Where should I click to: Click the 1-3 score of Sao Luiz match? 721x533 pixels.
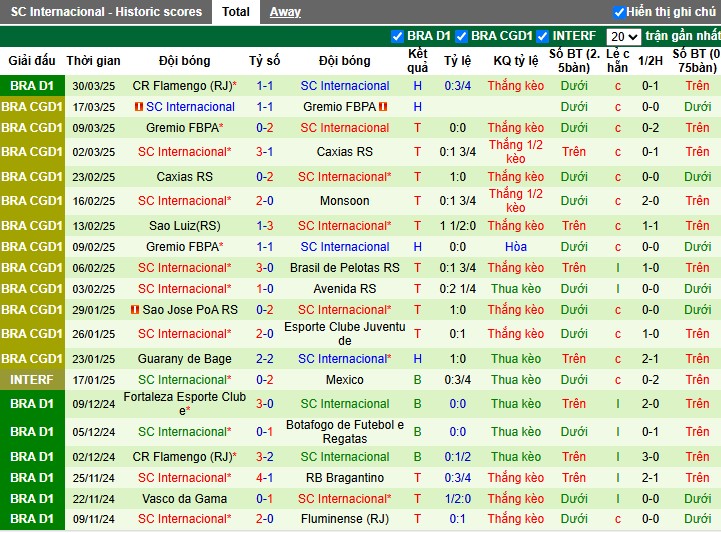tap(264, 226)
